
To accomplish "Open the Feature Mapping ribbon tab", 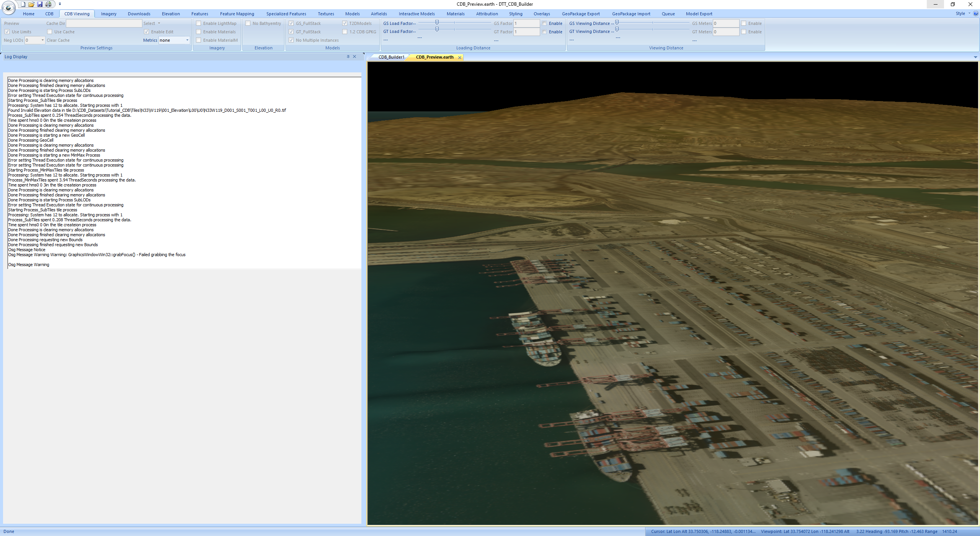I will [x=237, y=14].
